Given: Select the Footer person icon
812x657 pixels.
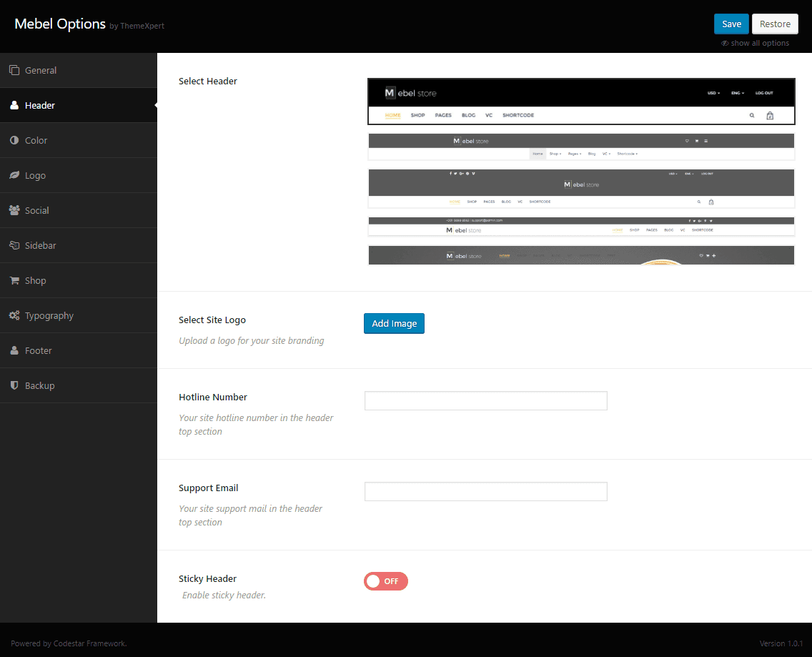Looking at the screenshot, I should (x=14, y=350).
